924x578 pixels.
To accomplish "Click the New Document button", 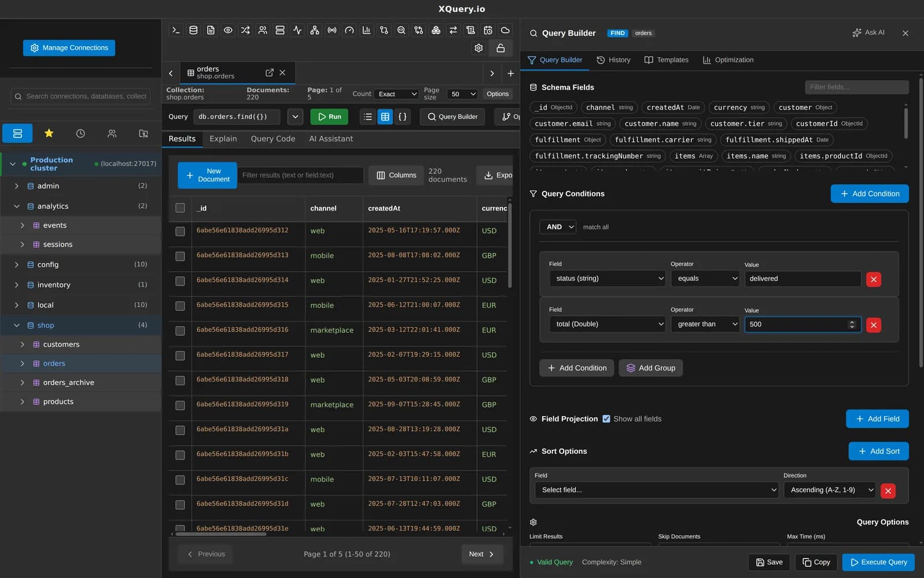I will 207,175.
